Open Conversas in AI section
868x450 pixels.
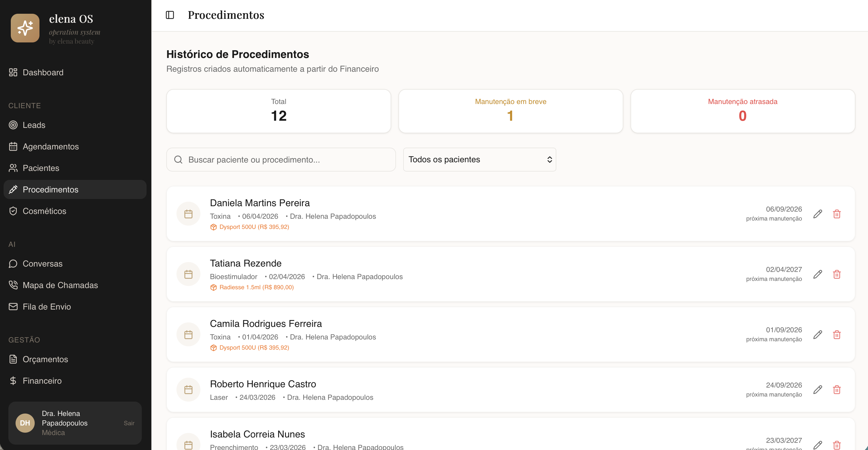(x=75, y=264)
